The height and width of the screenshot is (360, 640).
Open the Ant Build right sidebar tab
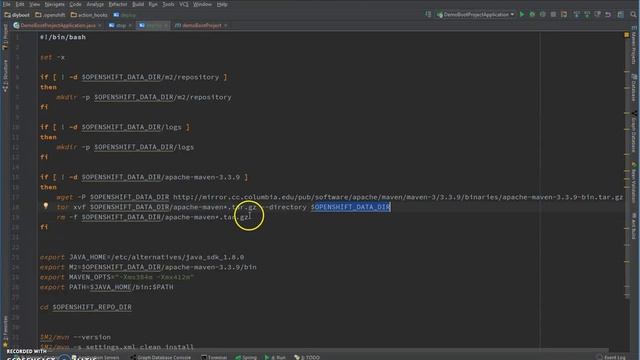click(x=634, y=227)
